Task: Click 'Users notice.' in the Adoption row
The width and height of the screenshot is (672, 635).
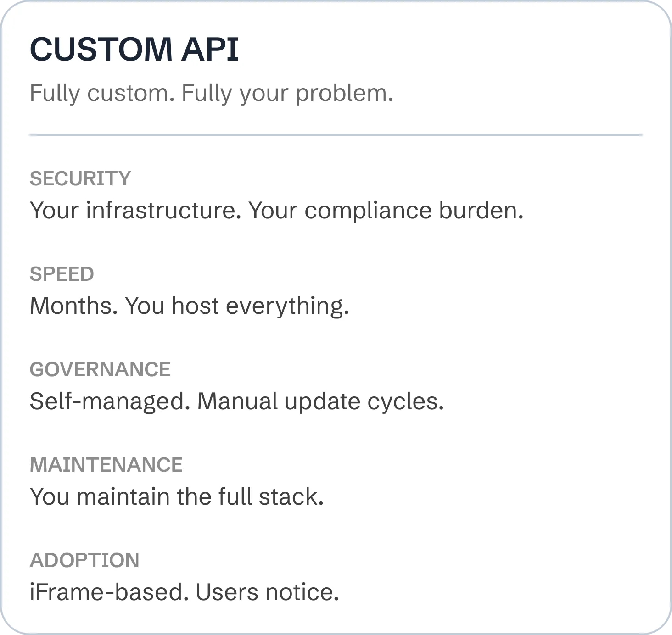Action: click(268, 592)
